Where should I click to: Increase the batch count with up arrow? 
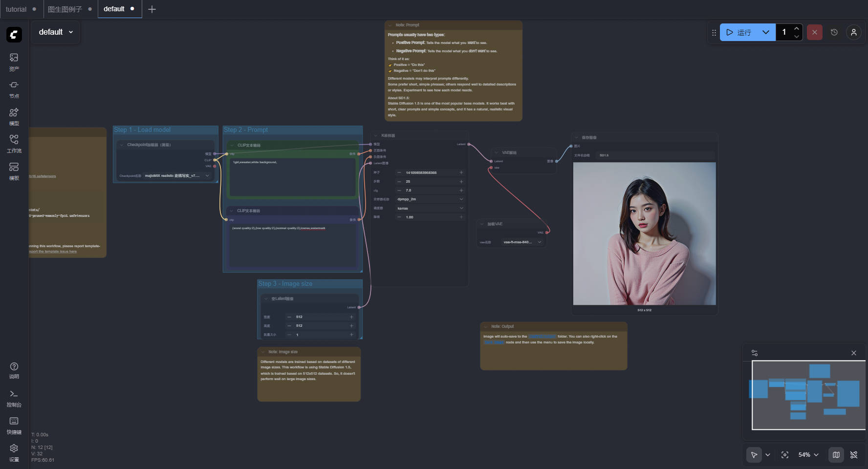coord(797,28)
